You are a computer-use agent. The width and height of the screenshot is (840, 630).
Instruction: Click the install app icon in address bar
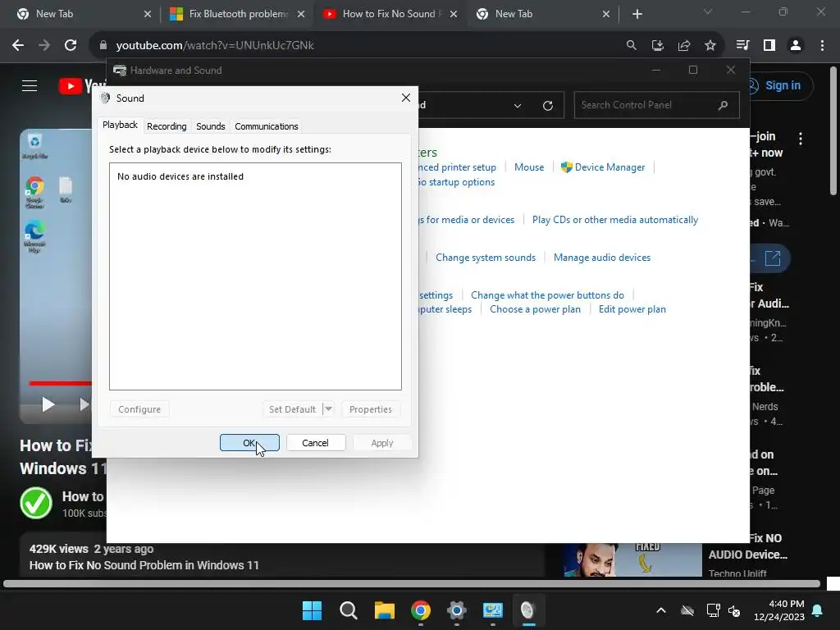pyautogui.click(x=658, y=46)
